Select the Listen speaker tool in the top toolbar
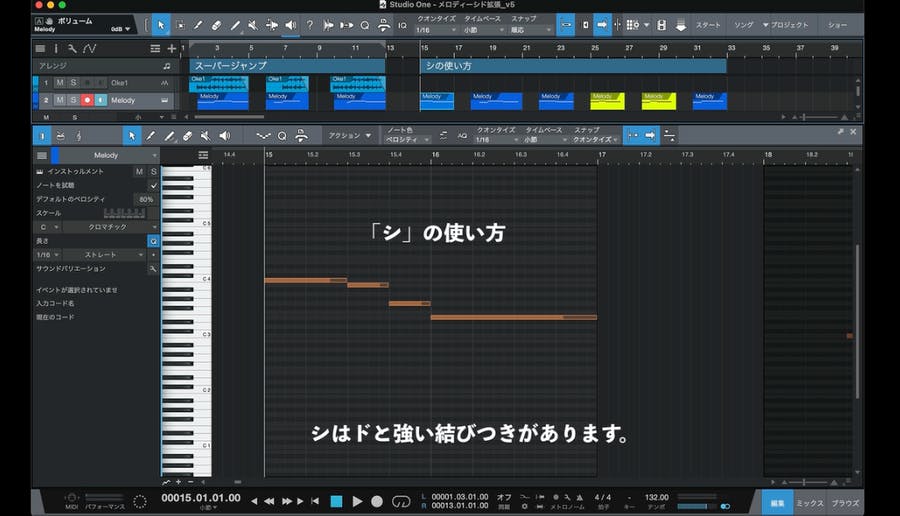Viewport: 900px width, 516px height. click(290, 25)
